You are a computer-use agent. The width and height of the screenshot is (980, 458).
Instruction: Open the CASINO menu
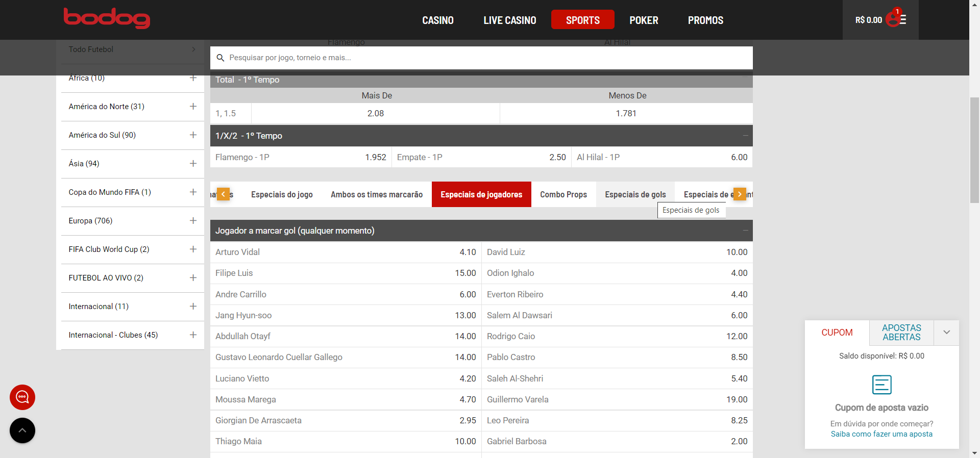[x=438, y=20]
